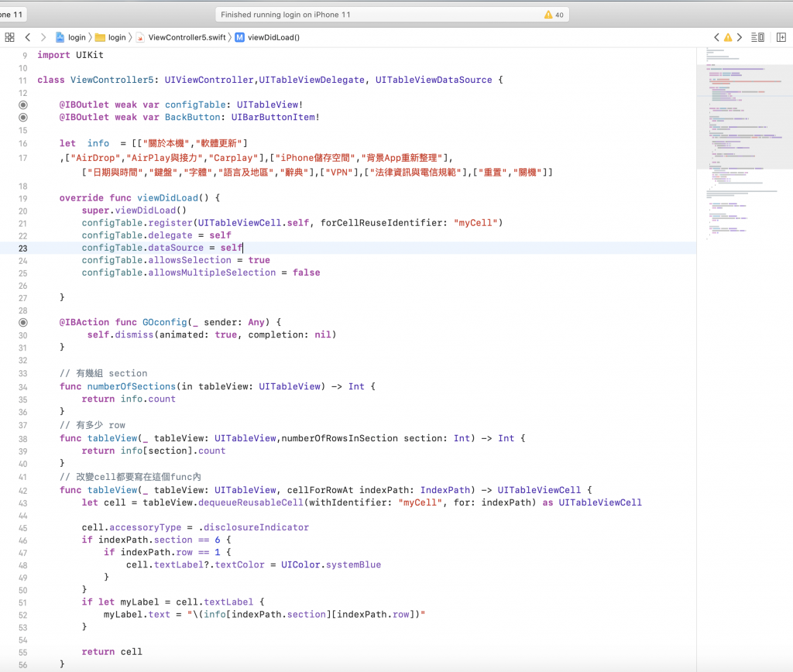The height and width of the screenshot is (672, 793).
Task: Jump to previous issue arrow
Action: point(716,37)
